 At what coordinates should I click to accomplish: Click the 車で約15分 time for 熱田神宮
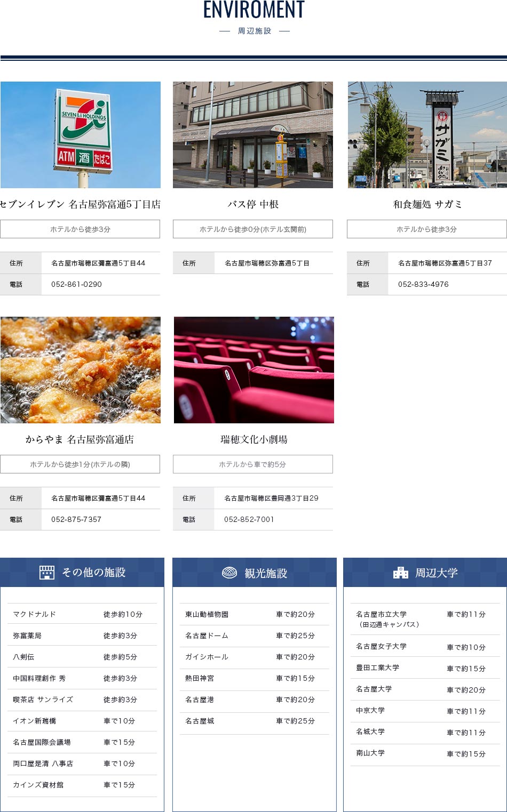pyautogui.click(x=296, y=678)
